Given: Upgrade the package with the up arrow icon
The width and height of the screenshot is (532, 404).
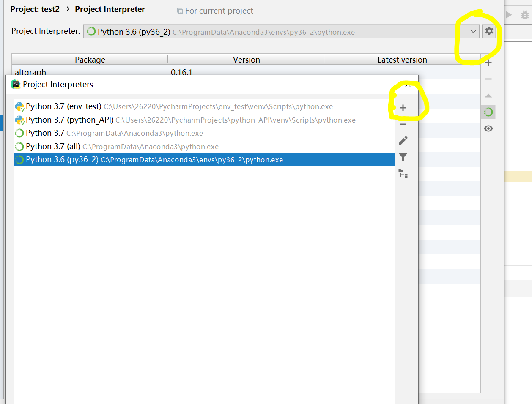Looking at the screenshot, I should [488, 96].
